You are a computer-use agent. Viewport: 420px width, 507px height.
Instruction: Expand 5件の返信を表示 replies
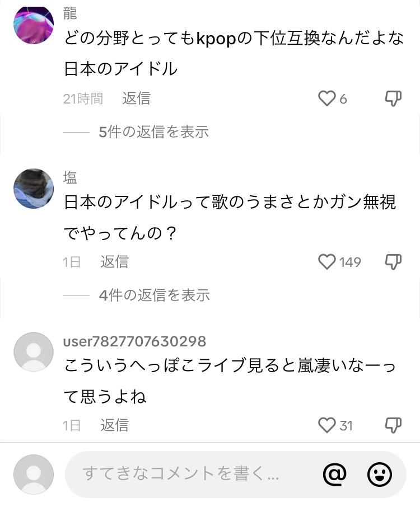click(x=153, y=132)
